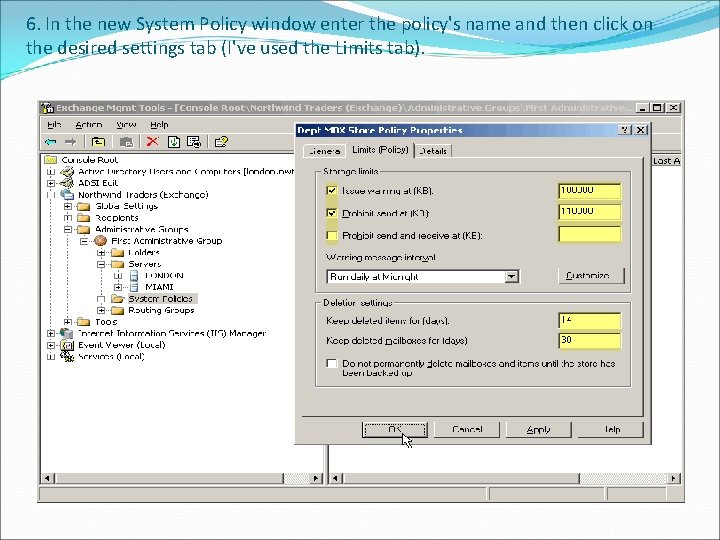Click the Internet Information Services Manager icon
Image resolution: width=720 pixels, height=540 pixels.
(x=67, y=333)
